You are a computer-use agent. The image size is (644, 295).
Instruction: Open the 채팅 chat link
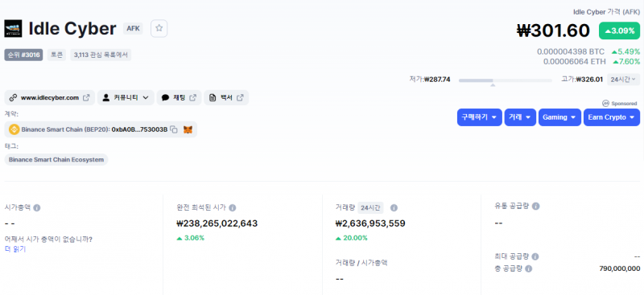pyautogui.click(x=179, y=97)
